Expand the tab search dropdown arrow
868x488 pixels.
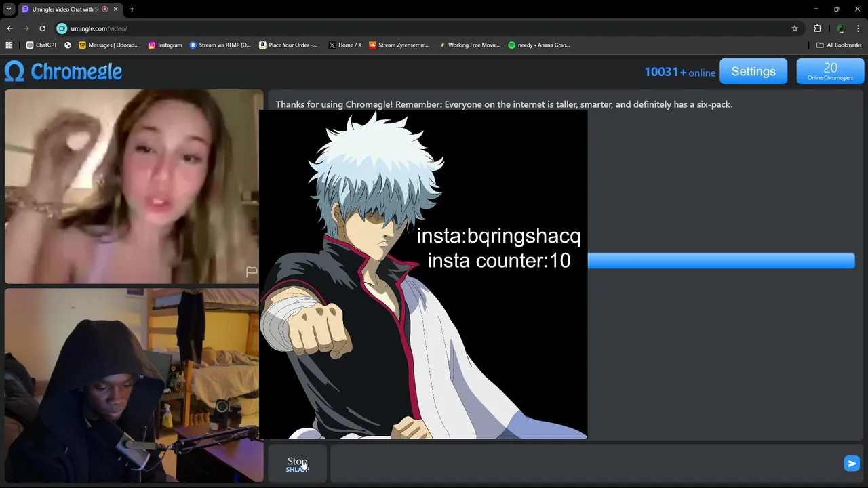click(9, 9)
